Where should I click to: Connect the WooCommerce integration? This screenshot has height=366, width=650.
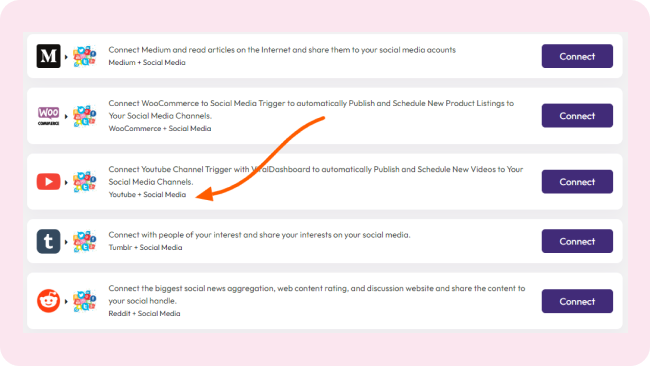(x=577, y=116)
